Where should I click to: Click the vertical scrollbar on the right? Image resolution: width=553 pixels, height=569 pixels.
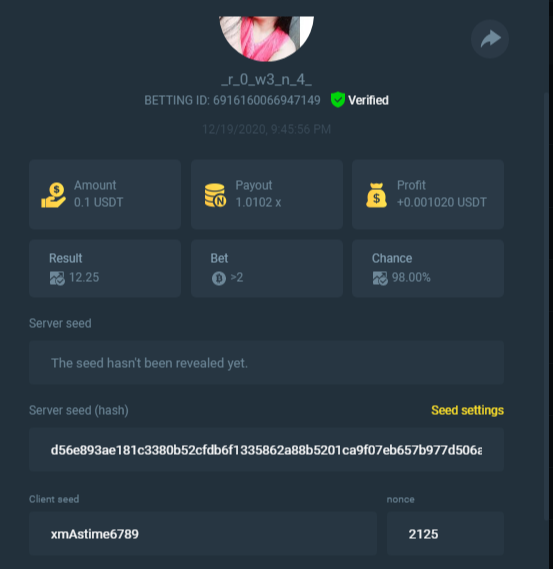pos(547,307)
